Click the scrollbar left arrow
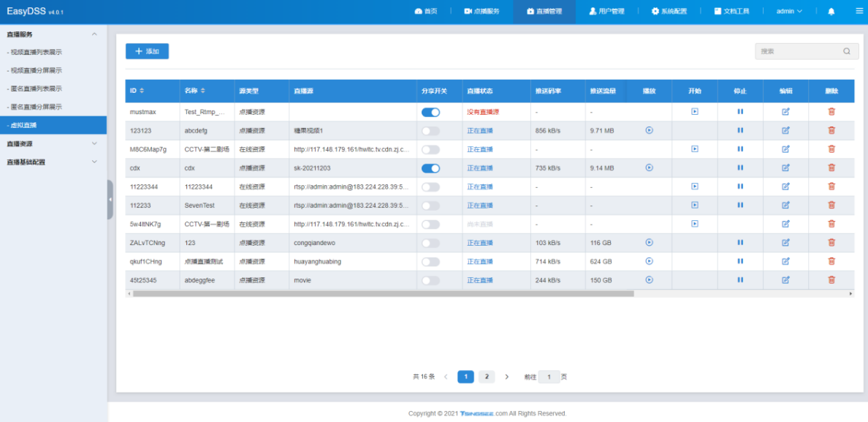The height and width of the screenshot is (422, 868). [x=129, y=293]
